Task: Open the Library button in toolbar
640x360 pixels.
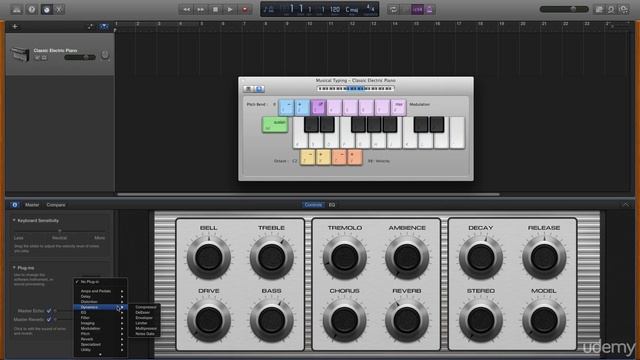Action: coord(17,9)
